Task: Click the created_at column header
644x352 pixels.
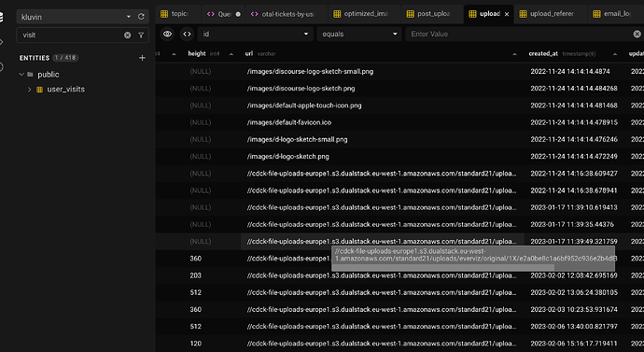Action: 543,53
